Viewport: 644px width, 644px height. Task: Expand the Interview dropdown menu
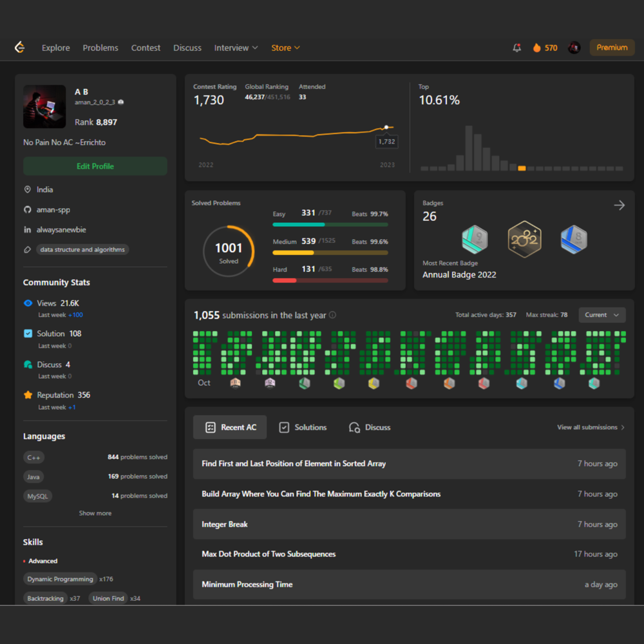tap(236, 48)
